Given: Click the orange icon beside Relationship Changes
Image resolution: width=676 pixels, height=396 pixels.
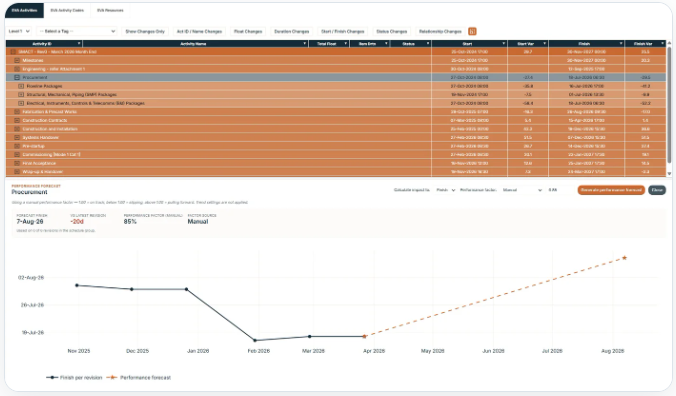Looking at the screenshot, I should pos(472,31).
